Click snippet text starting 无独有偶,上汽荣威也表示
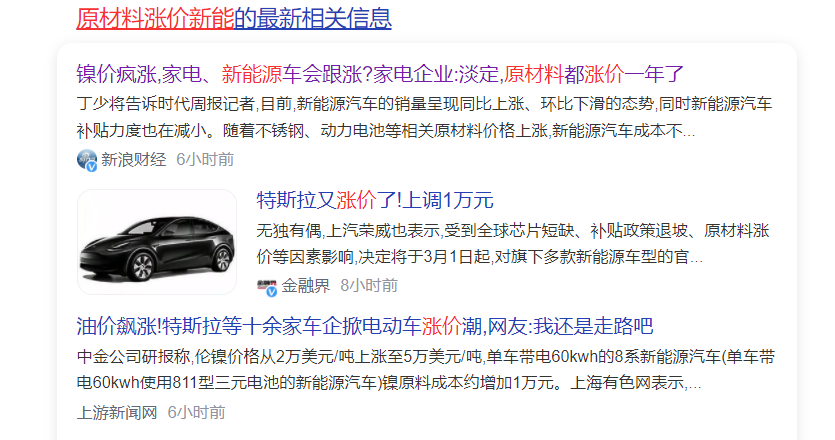This screenshot has height=440, width=835. click(x=513, y=244)
